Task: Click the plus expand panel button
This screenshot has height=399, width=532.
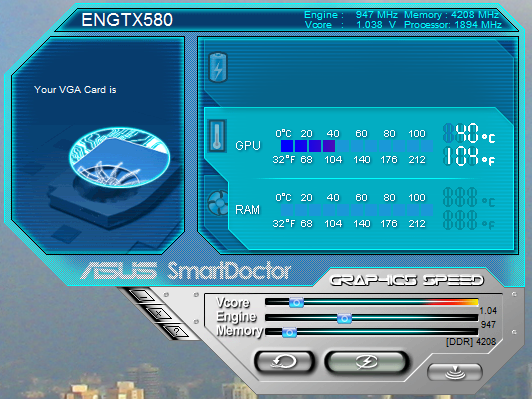Action: tap(158, 313)
